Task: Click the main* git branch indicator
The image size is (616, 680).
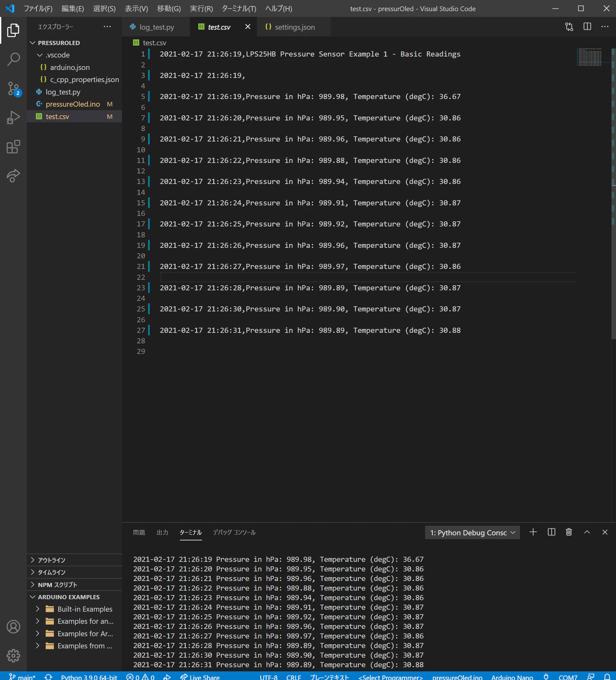Action: click(22, 676)
